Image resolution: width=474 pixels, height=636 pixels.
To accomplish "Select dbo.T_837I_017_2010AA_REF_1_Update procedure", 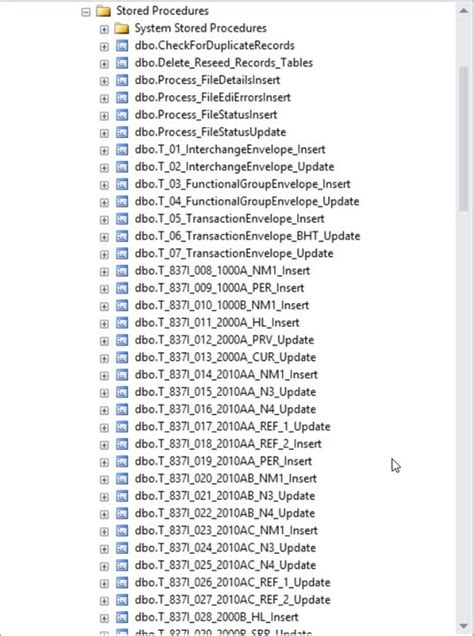I will 233,427.
